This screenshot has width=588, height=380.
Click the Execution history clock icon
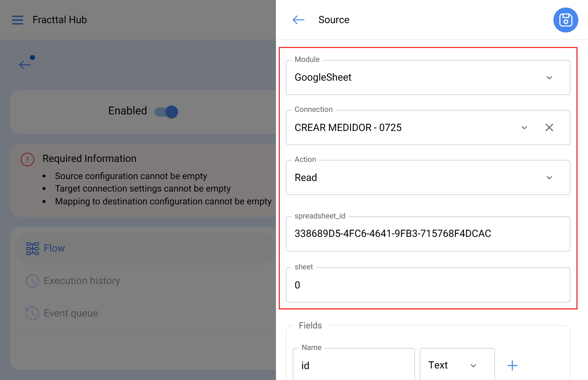(32, 281)
